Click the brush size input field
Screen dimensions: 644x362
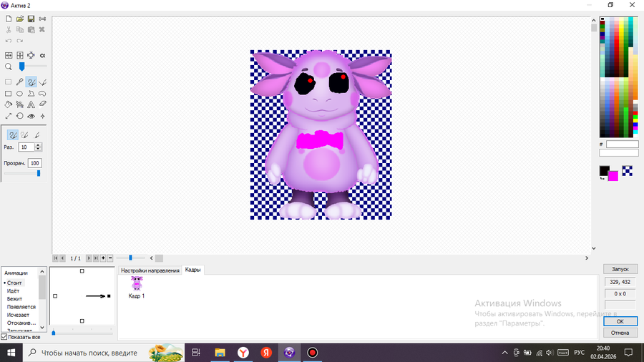(26, 147)
